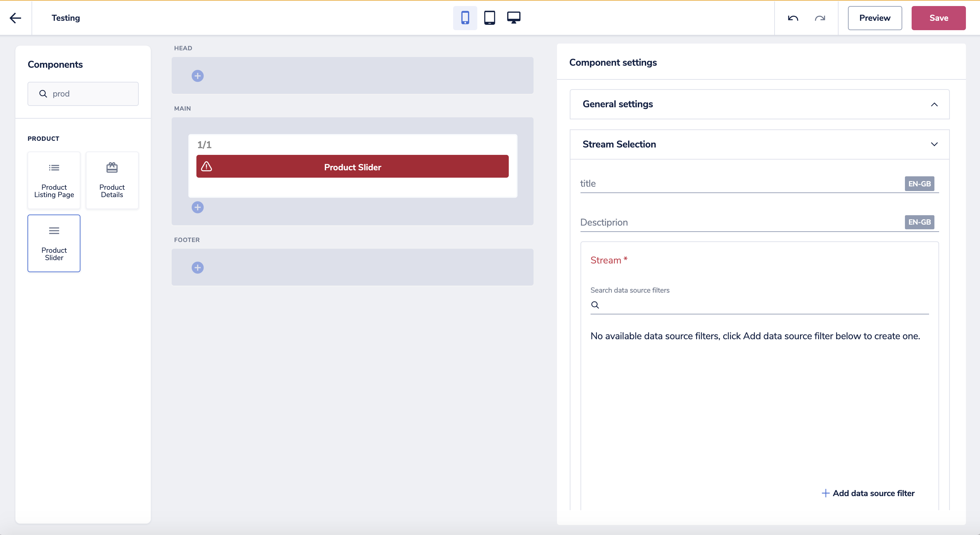Viewport: 980px width, 535px height.
Task: Click plus icon below Product Slider in MAIN
Action: pos(197,207)
